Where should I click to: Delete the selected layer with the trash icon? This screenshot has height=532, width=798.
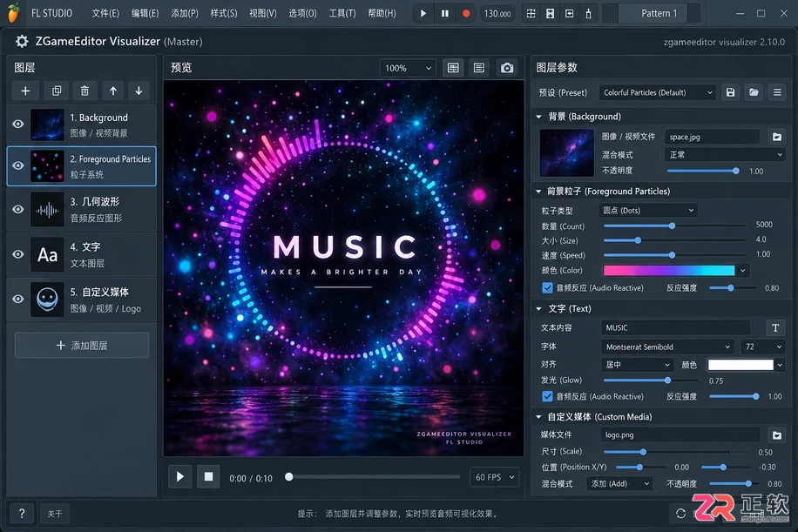[85, 91]
